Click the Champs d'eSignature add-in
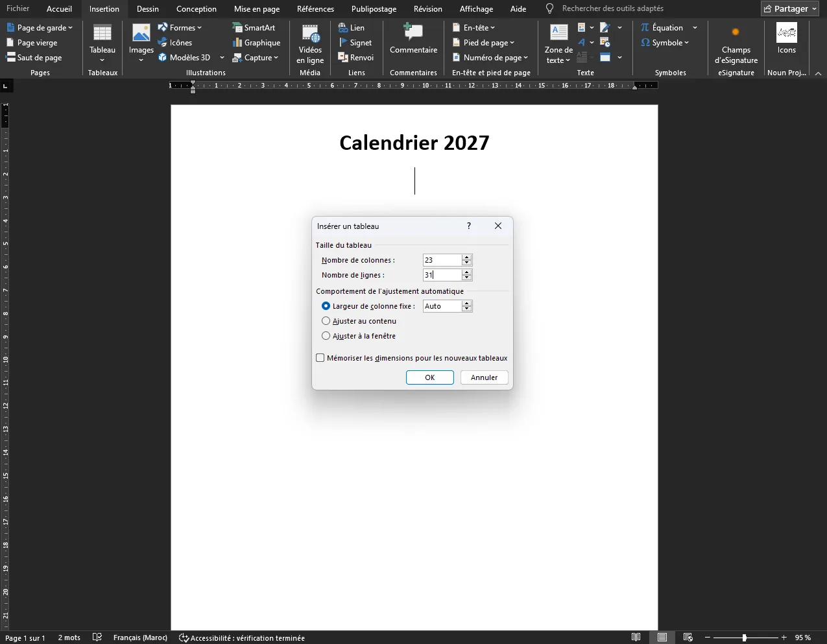Viewport: 827px width, 644px height. pos(736,44)
